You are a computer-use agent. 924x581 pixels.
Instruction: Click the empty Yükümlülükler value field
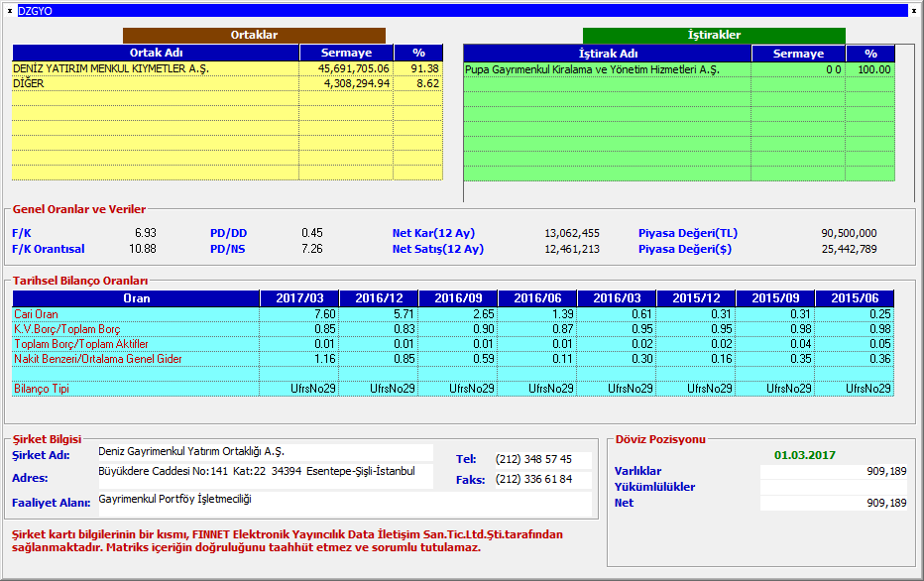click(x=834, y=487)
